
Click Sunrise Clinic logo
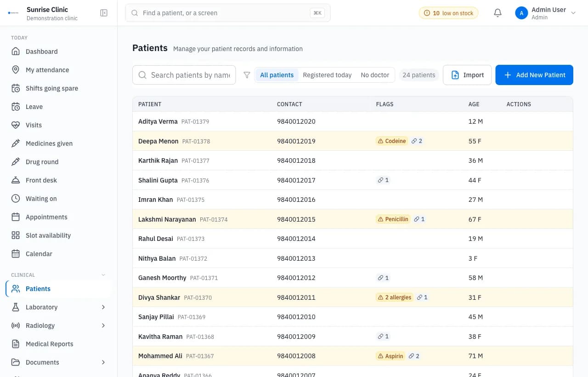14,13
